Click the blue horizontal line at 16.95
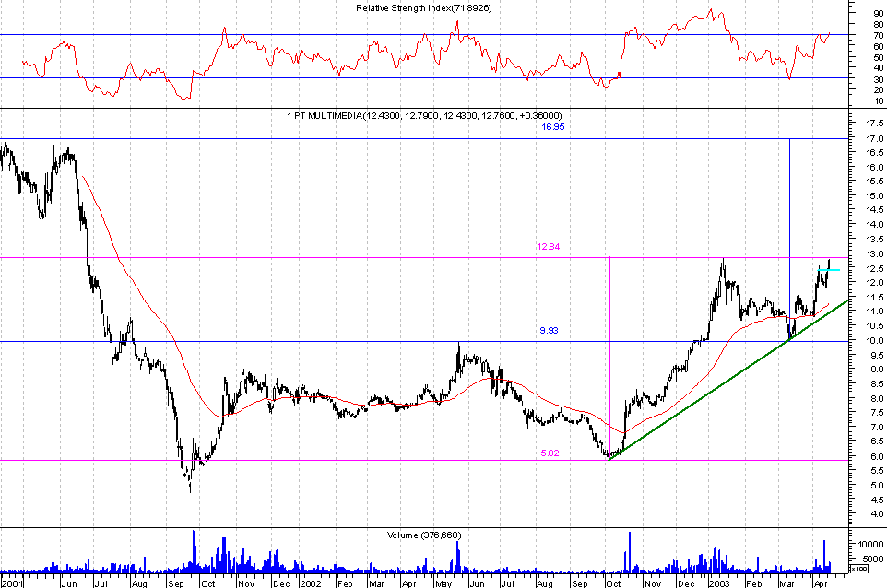 pos(424,138)
